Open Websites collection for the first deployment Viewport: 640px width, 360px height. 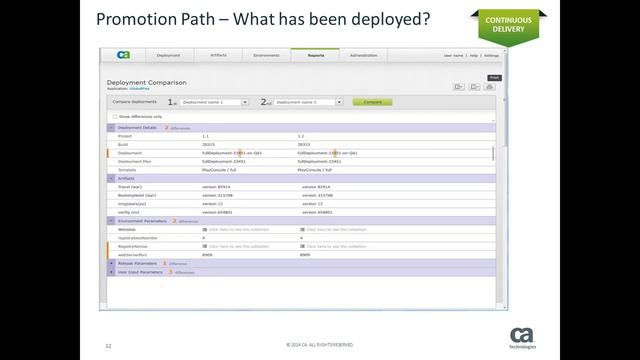coord(236,230)
